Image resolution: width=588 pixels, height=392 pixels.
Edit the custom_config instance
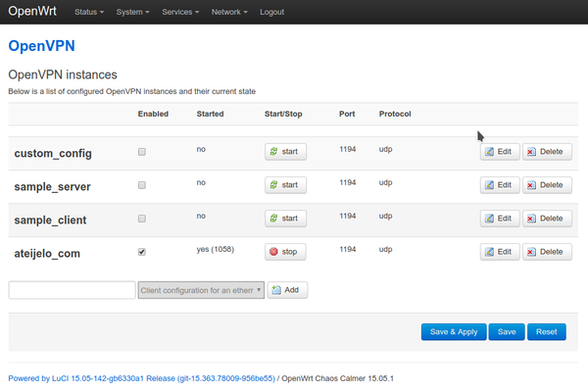(x=500, y=152)
